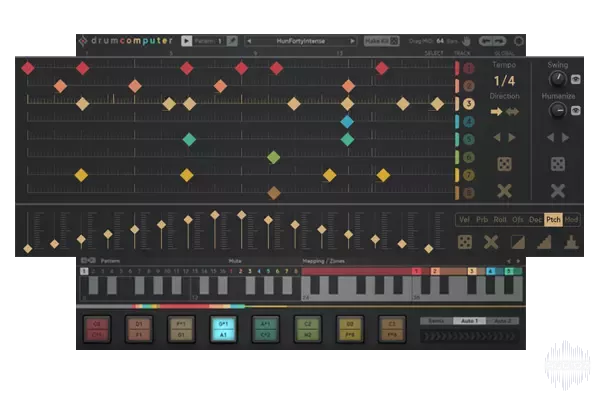This screenshot has height=400, width=600.
Task: Click the green diamond note on track 6
Action: pyautogui.click(x=274, y=157)
